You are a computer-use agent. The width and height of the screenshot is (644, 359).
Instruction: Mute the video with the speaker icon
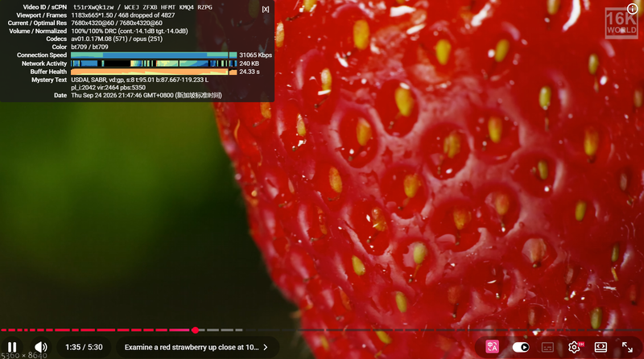coord(40,347)
